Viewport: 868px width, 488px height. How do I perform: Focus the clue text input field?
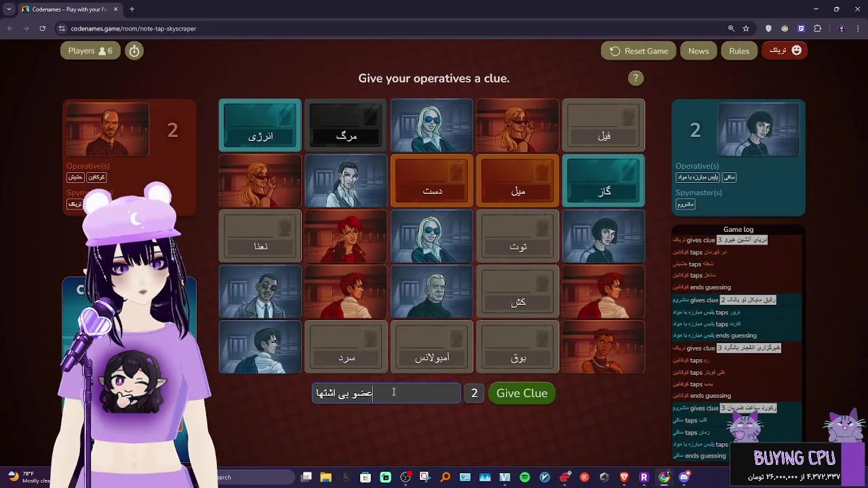[386, 393]
